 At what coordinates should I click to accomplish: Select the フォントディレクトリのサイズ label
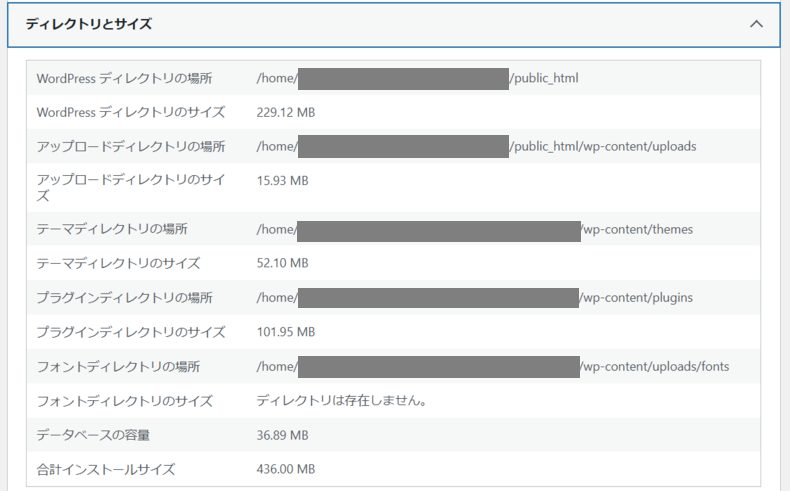tap(124, 401)
